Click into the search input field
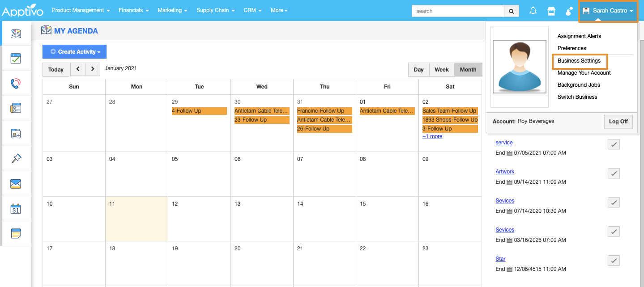Image resolution: width=644 pixels, height=287 pixels. point(457,11)
